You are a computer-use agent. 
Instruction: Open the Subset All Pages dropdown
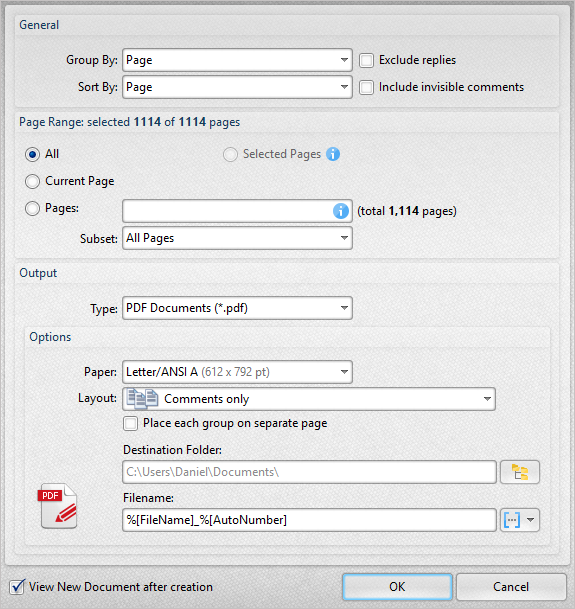pyautogui.click(x=237, y=238)
